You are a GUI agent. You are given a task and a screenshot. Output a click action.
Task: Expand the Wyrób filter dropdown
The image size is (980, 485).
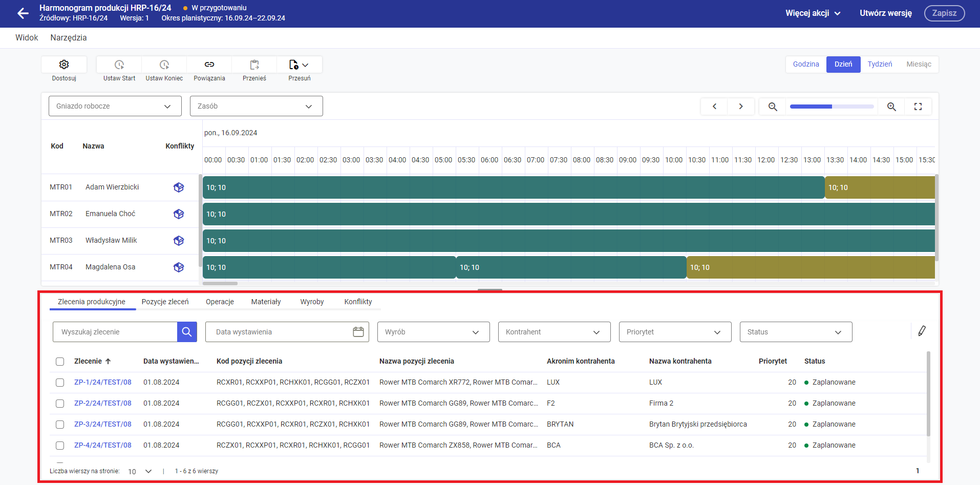click(x=434, y=332)
